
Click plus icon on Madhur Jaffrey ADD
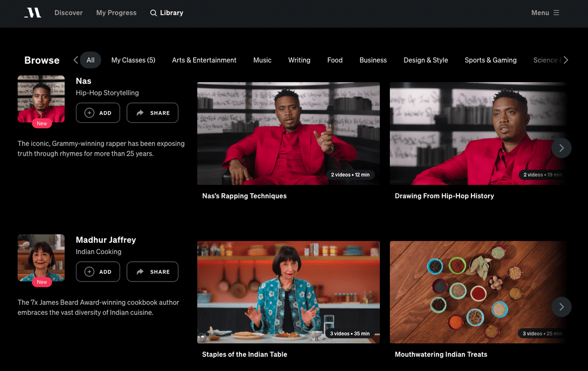pos(89,272)
